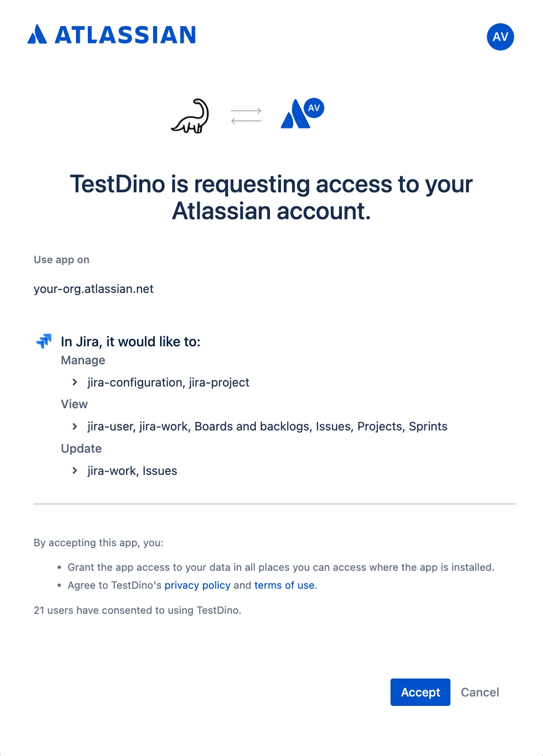Select the your-org.atlassian.net site text

(x=93, y=289)
